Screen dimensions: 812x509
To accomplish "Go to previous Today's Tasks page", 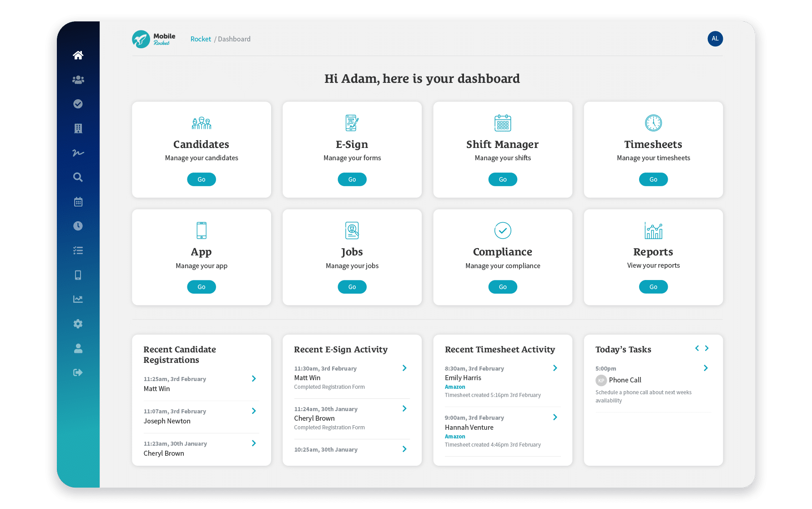I will point(697,348).
